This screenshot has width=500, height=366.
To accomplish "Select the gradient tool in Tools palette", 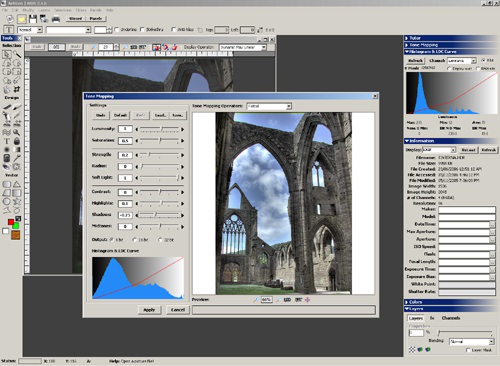I will [17, 150].
